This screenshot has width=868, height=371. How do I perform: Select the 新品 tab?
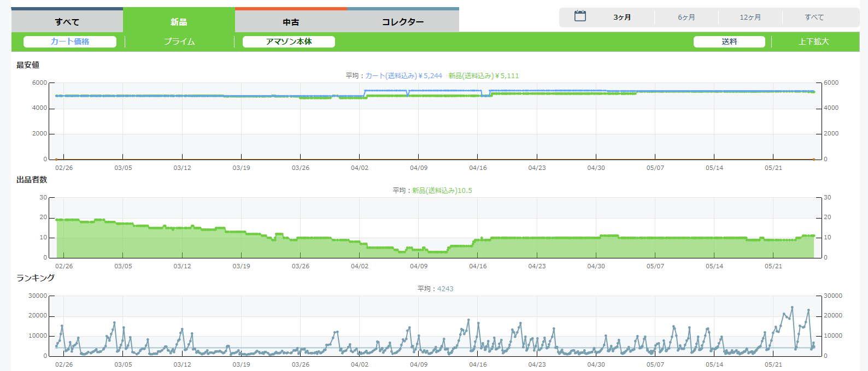coord(179,22)
